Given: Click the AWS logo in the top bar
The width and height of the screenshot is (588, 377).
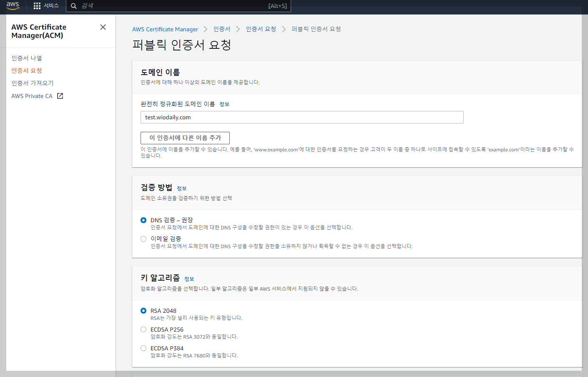Looking at the screenshot, I should click(x=13, y=5).
